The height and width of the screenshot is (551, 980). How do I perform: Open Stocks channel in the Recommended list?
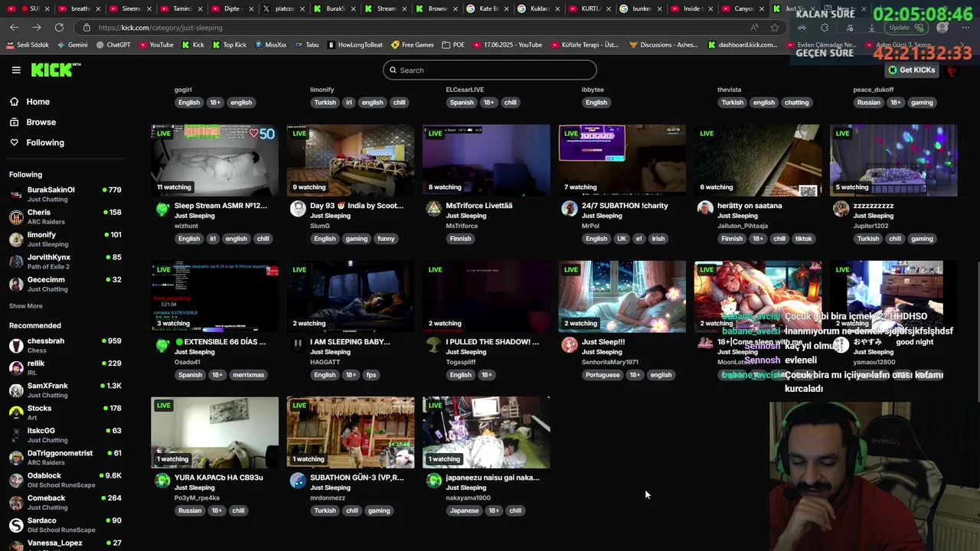click(65, 412)
